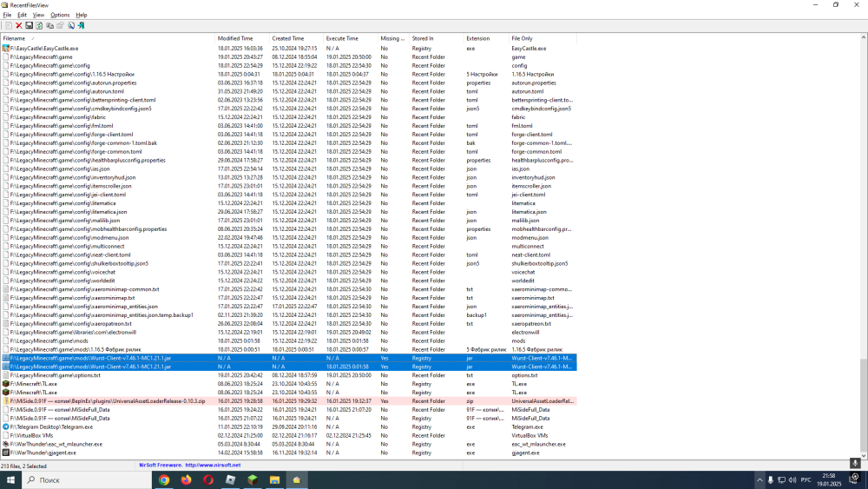Click the vertical scrollbar down arrow
The image size is (868, 489).
pyautogui.click(x=864, y=456)
